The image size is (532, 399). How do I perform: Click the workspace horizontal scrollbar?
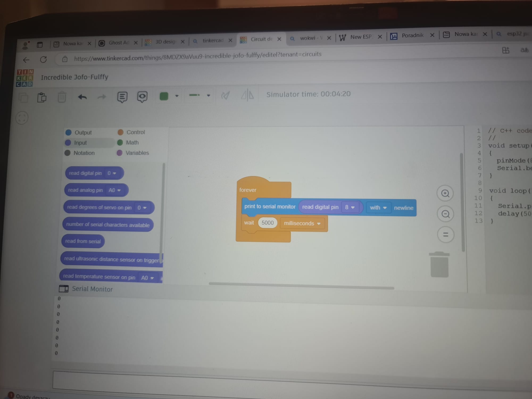tap(301, 286)
